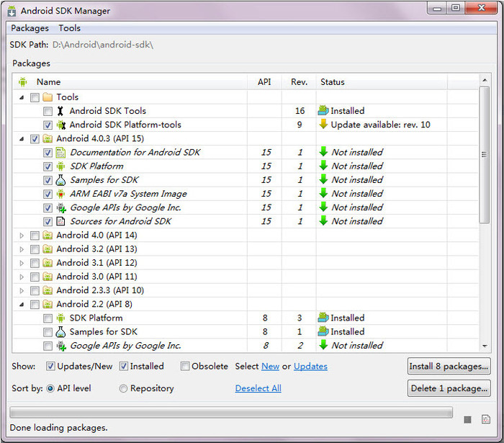Uncheck the Android 4.0.3 (API 15) group checkbox
The width and height of the screenshot is (504, 443).
[x=35, y=139]
